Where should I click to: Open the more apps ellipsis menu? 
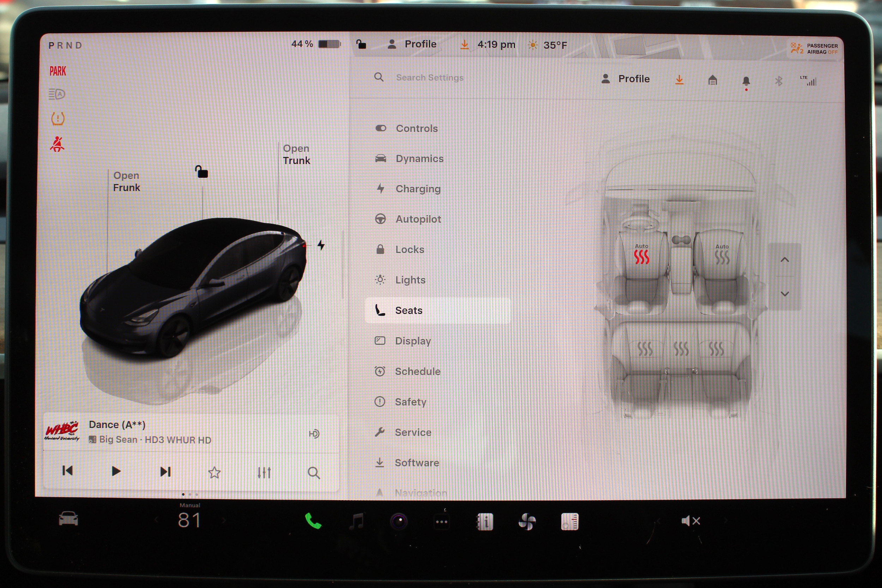(x=442, y=522)
